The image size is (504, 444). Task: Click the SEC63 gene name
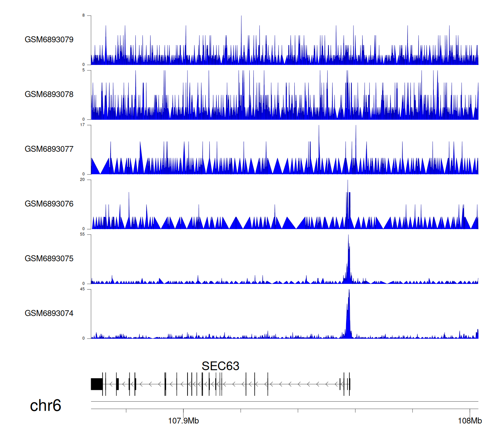[x=220, y=366]
